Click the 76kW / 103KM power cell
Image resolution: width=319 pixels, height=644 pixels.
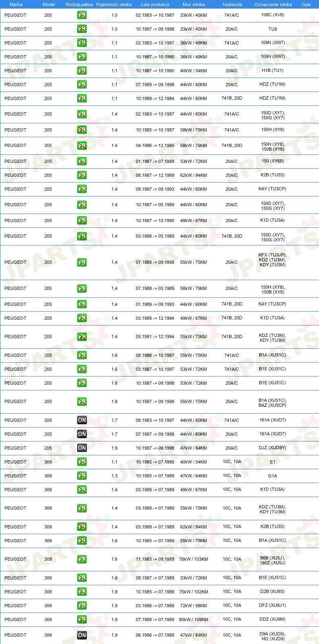pyautogui.click(x=194, y=559)
